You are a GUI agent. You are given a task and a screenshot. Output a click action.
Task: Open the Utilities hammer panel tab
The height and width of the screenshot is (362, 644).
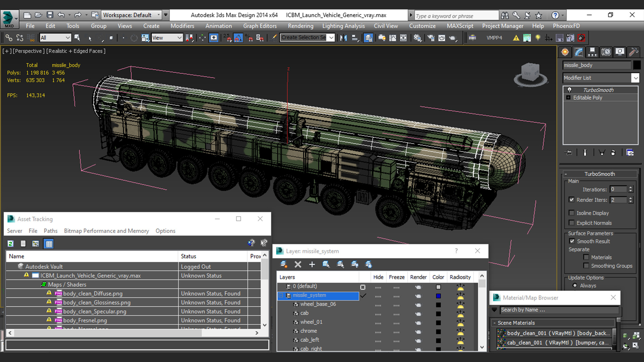point(633,52)
